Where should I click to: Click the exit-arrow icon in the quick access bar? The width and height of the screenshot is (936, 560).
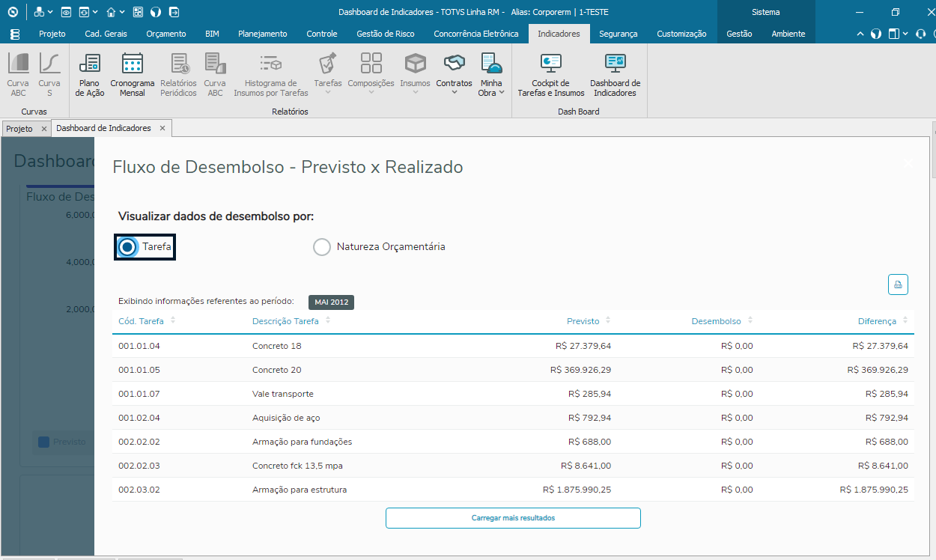point(174,12)
